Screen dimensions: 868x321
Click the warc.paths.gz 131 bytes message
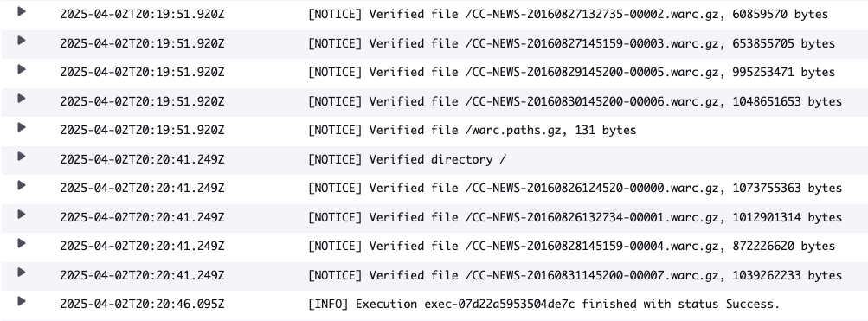[x=473, y=130]
